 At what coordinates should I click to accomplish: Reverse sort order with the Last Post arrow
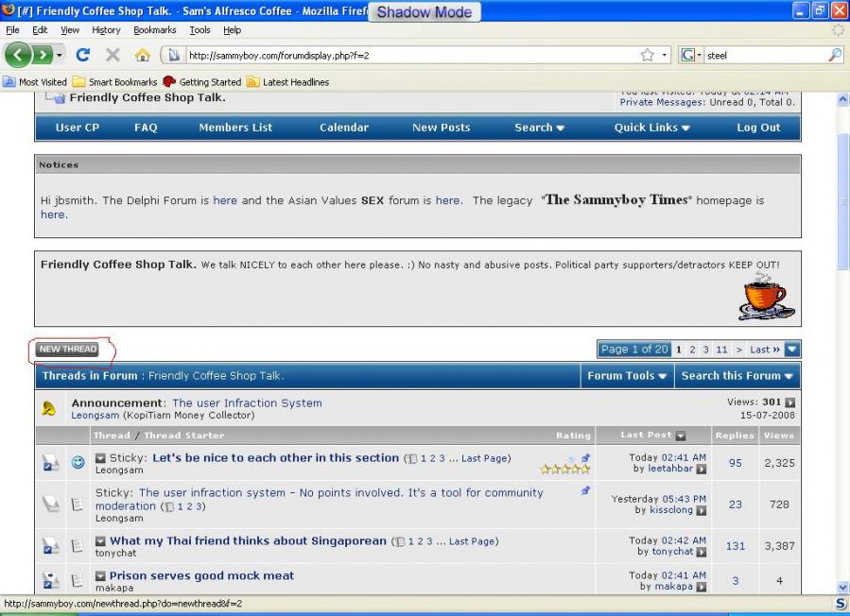click(x=681, y=435)
